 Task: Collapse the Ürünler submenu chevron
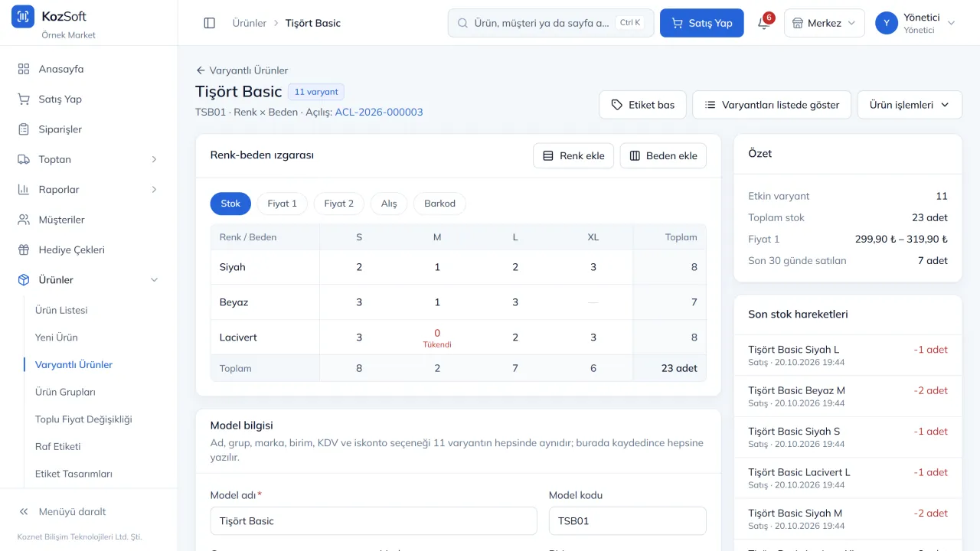pyautogui.click(x=154, y=280)
